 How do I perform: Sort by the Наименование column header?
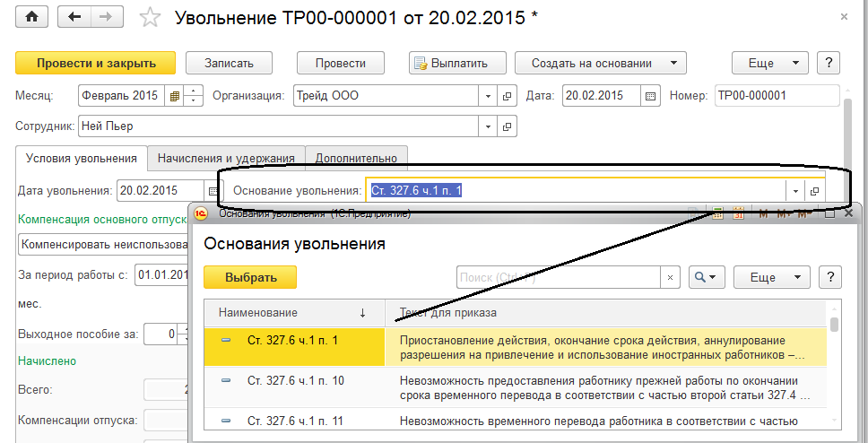294,313
